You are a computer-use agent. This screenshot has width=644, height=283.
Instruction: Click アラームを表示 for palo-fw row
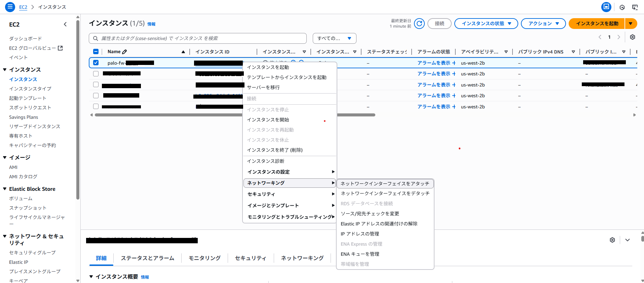coord(437,63)
